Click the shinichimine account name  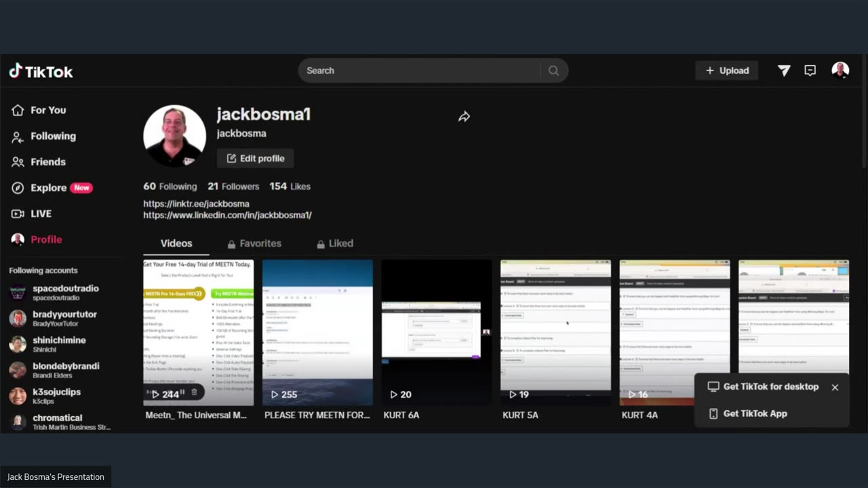(59, 340)
